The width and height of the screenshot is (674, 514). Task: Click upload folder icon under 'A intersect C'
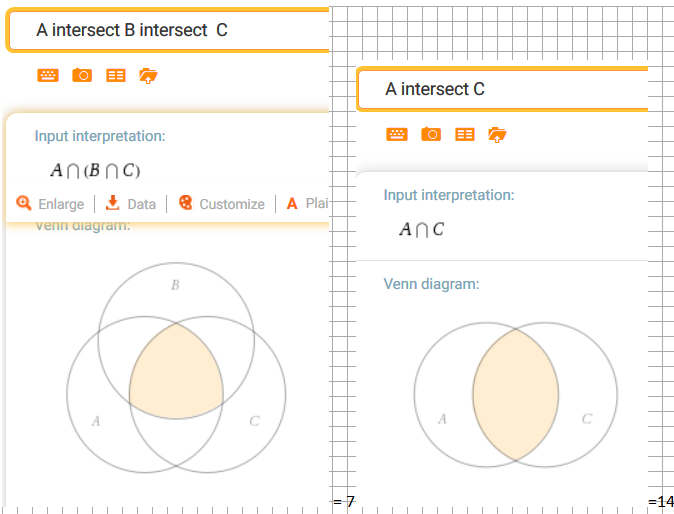[x=497, y=134]
